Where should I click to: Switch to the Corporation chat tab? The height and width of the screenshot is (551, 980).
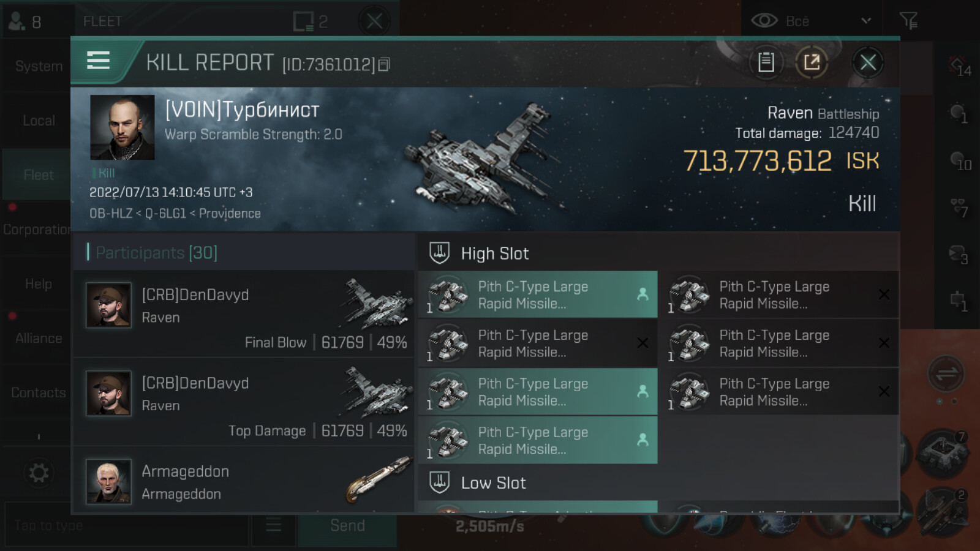(x=38, y=230)
